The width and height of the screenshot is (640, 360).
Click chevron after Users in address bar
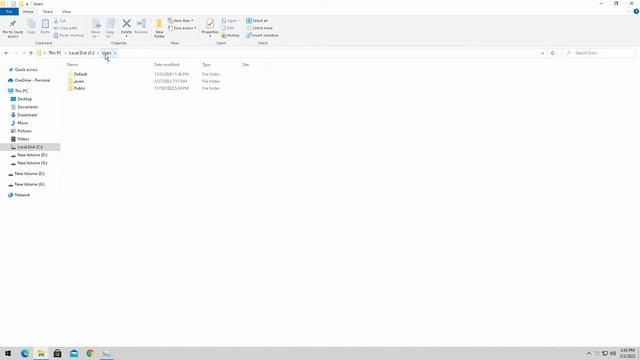click(115, 53)
